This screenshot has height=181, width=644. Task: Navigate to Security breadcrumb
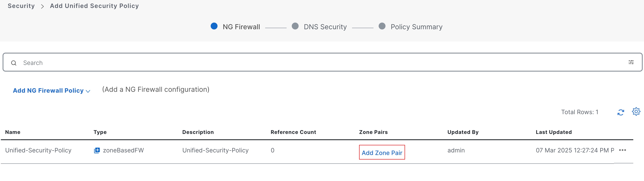21,6
